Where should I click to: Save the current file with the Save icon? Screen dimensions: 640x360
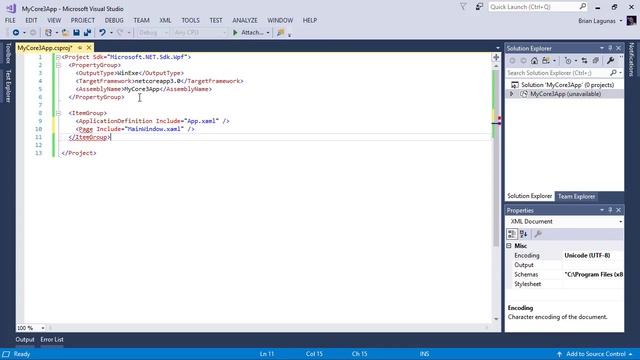[x=76, y=32]
